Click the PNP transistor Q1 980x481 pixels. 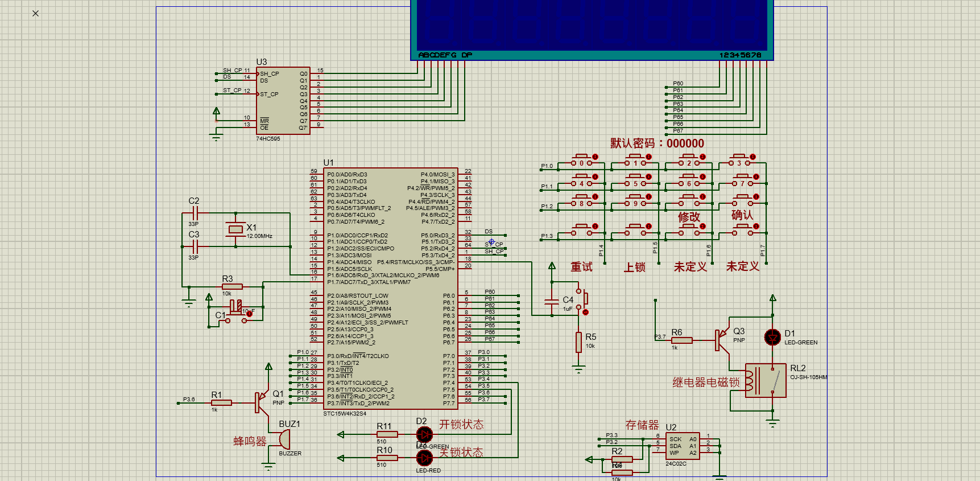click(x=262, y=402)
